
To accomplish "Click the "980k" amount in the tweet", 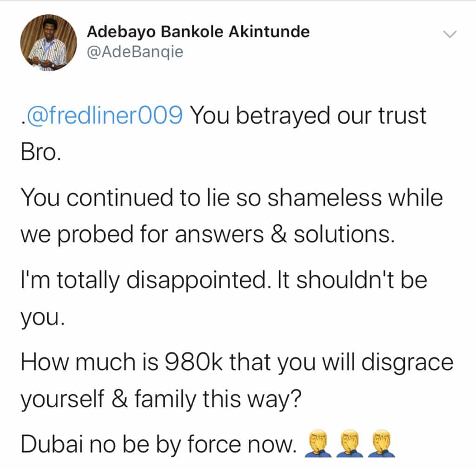I will point(193,362).
